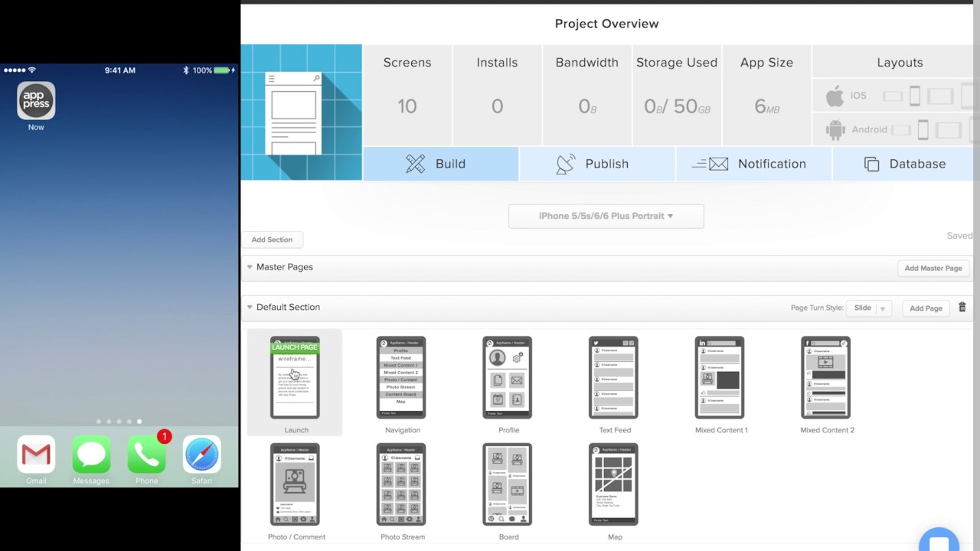Click the Build tab
The height and width of the screenshot is (551, 980).
[441, 164]
